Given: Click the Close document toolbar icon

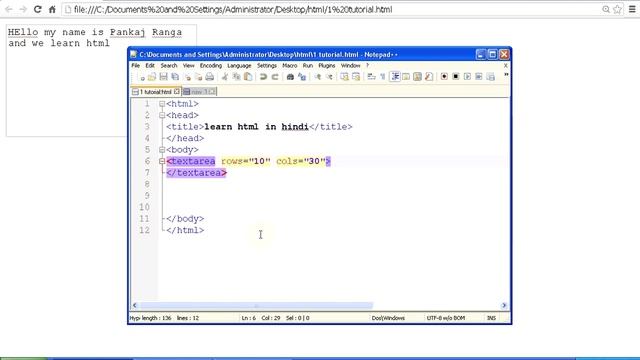Looking at the screenshot, I should click(187, 77).
